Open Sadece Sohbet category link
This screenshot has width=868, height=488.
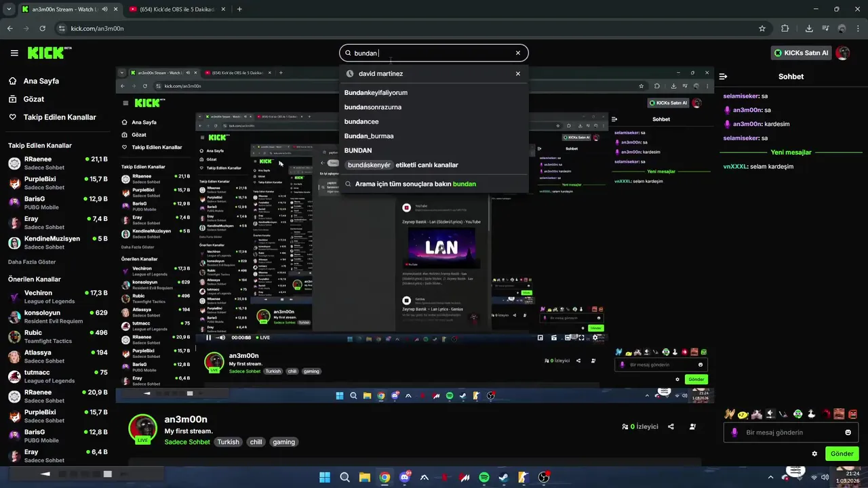pyautogui.click(x=187, y=442)
